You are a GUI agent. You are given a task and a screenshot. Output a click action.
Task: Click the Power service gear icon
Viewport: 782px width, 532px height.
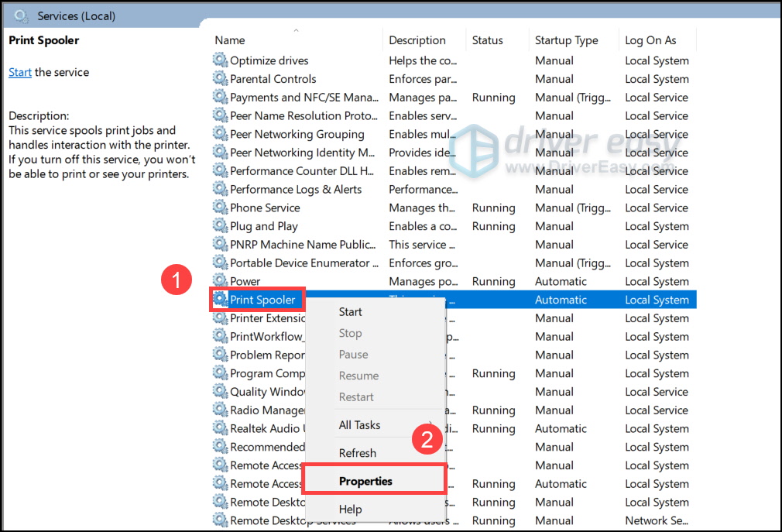point(220,280)
